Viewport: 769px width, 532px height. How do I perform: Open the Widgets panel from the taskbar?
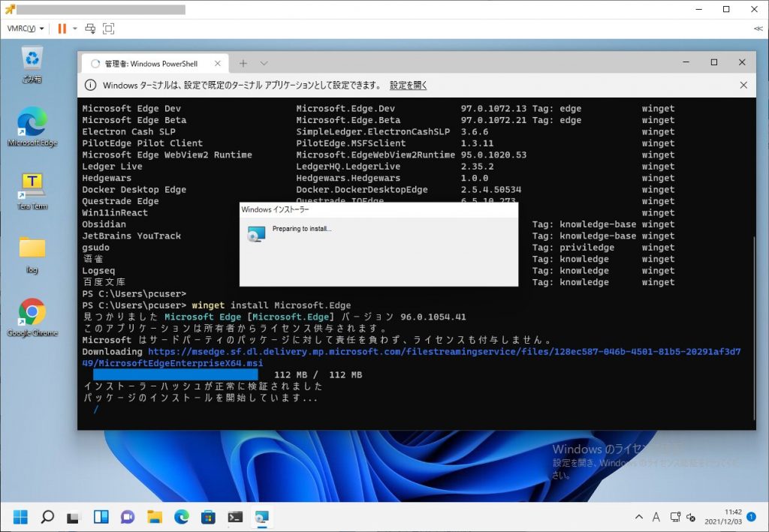coord(101,517)
